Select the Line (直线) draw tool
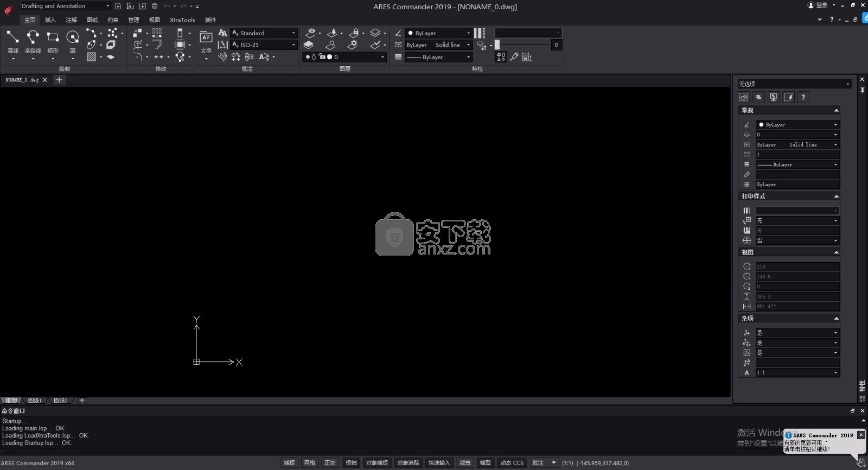 point(12,42)
